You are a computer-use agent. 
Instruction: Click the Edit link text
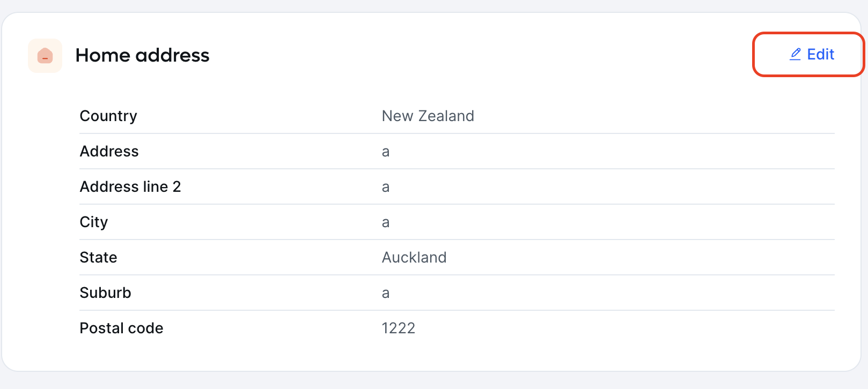pyautogui.click(x=821, y=54)
